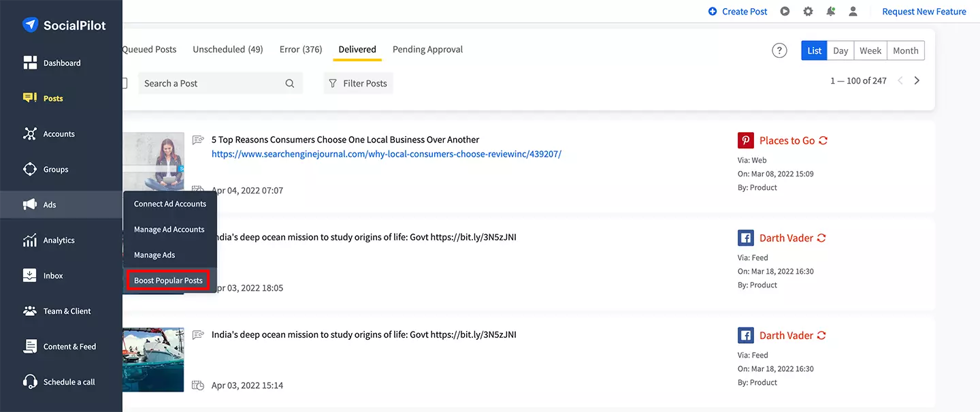
Task: Click the 'Apr 04, 2022 07:07' date
Action: point(247,191)
